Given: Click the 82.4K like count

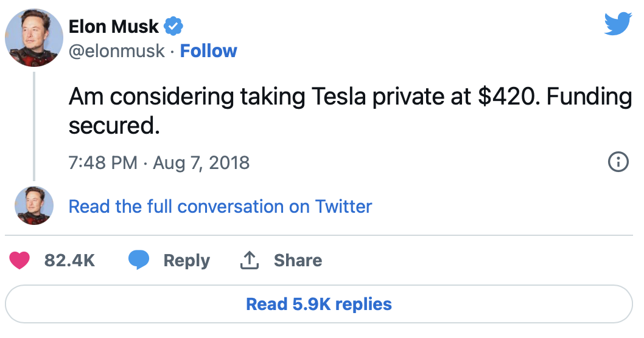Looking at the screenshot, I should pos(69,260).
